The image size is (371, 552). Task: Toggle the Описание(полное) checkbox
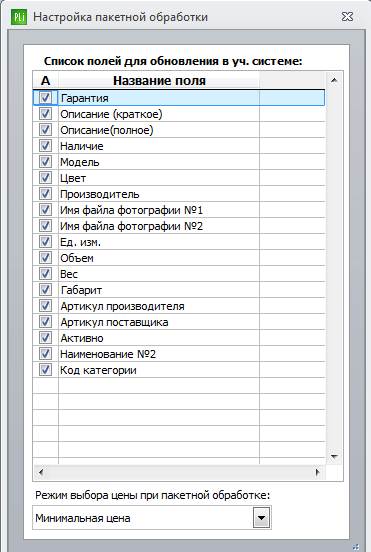click(45, 130)
